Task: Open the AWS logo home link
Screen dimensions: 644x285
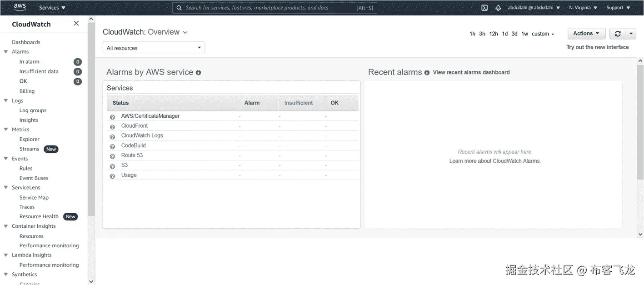Action: point(20,7)
